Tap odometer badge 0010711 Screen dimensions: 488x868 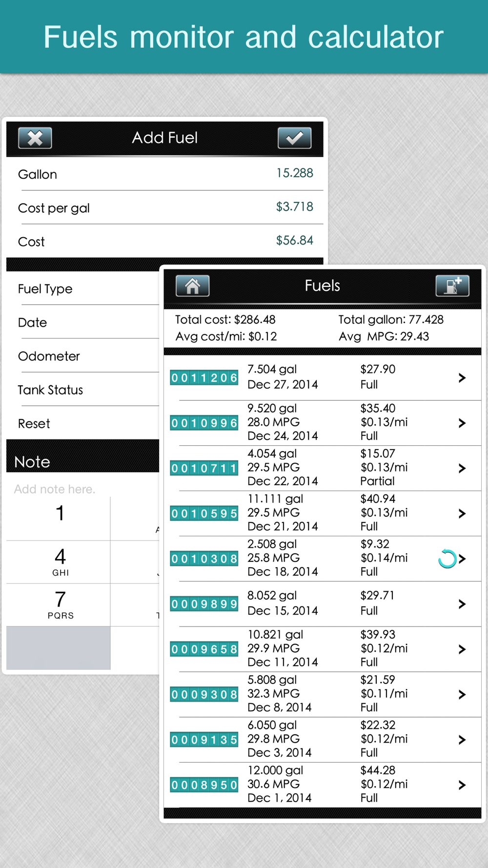(x=204, y=468)
